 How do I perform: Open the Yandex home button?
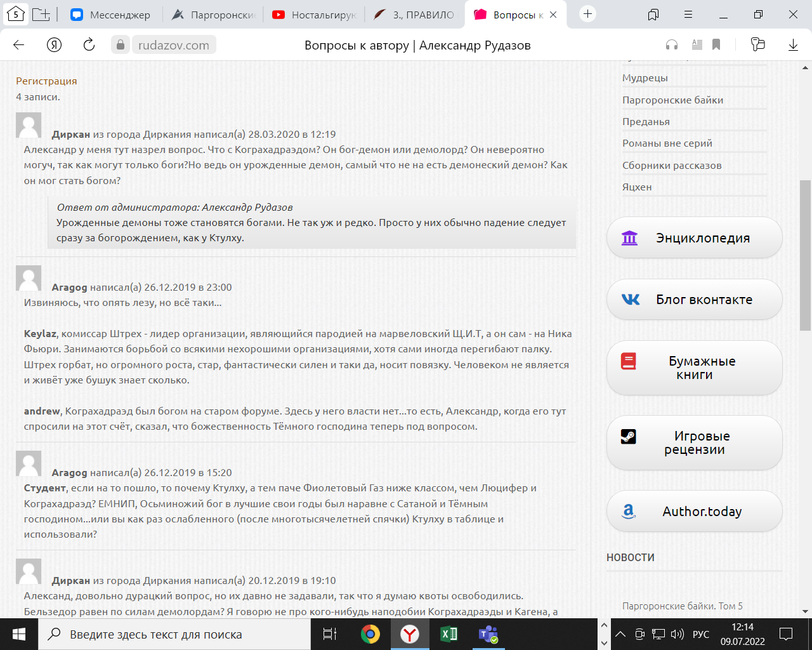coord(55,44)
